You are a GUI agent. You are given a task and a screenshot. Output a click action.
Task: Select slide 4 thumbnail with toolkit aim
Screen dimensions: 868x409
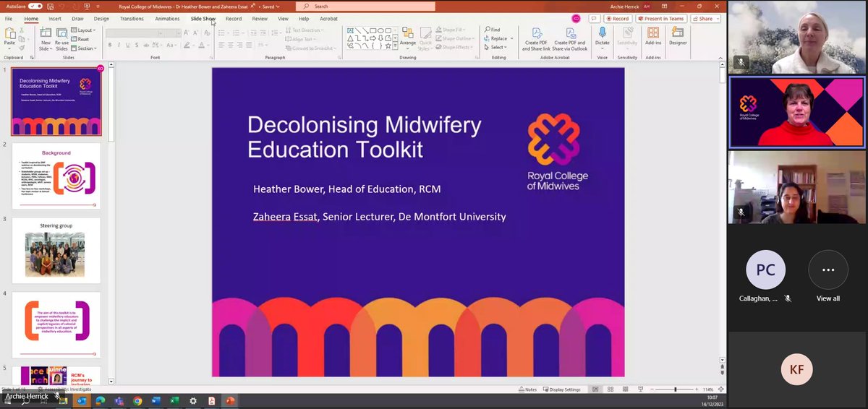(56, 325)
